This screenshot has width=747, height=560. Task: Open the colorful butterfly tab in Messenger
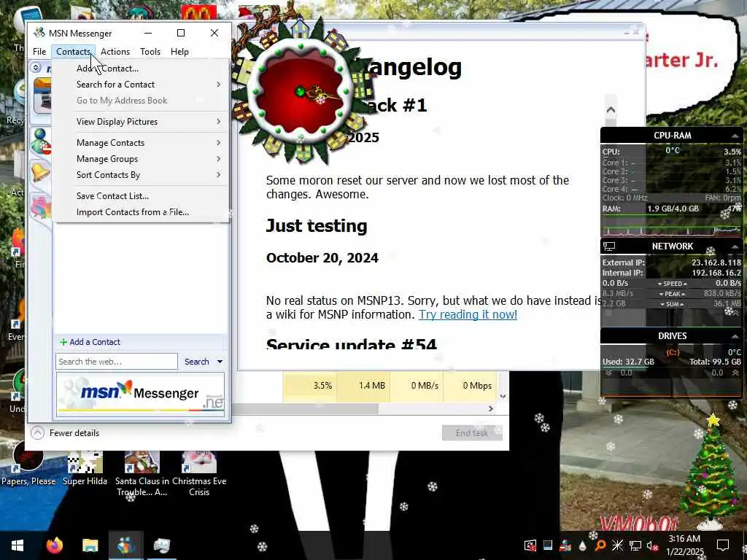pos(41,208)
